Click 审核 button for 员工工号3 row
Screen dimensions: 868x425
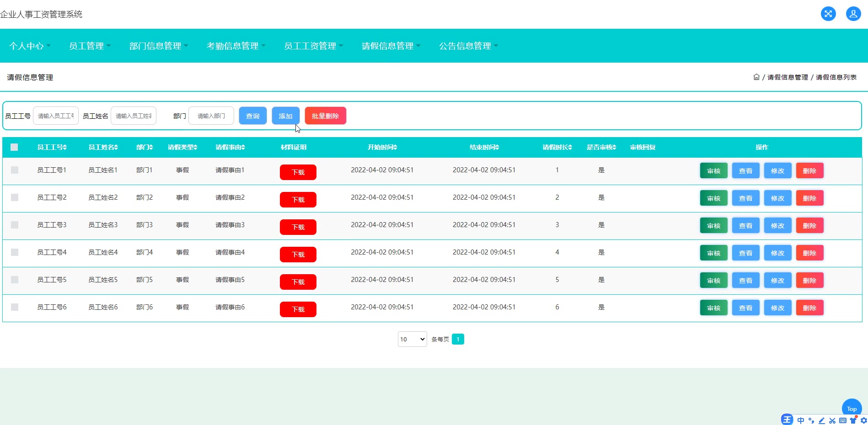[x=713, y=226]
